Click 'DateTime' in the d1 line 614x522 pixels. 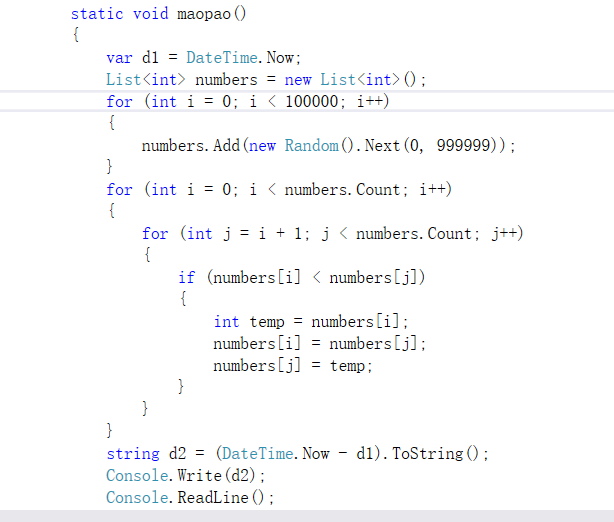pos(222,58)
